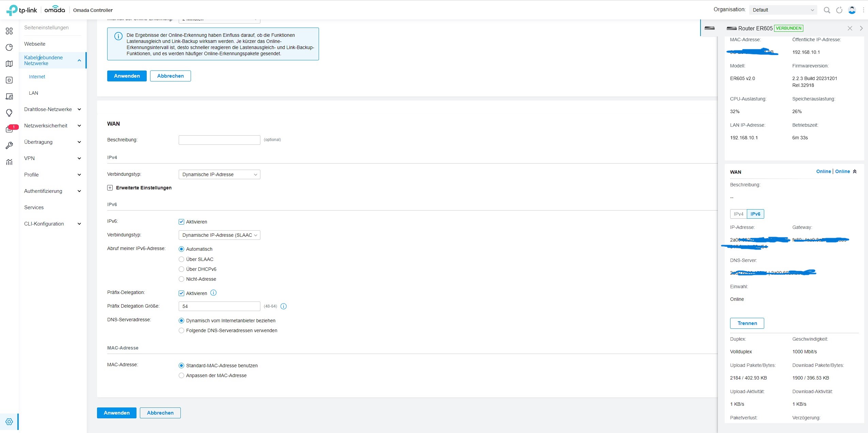Click the Präfix Delegation Größe input field

[x=219, y=306]
